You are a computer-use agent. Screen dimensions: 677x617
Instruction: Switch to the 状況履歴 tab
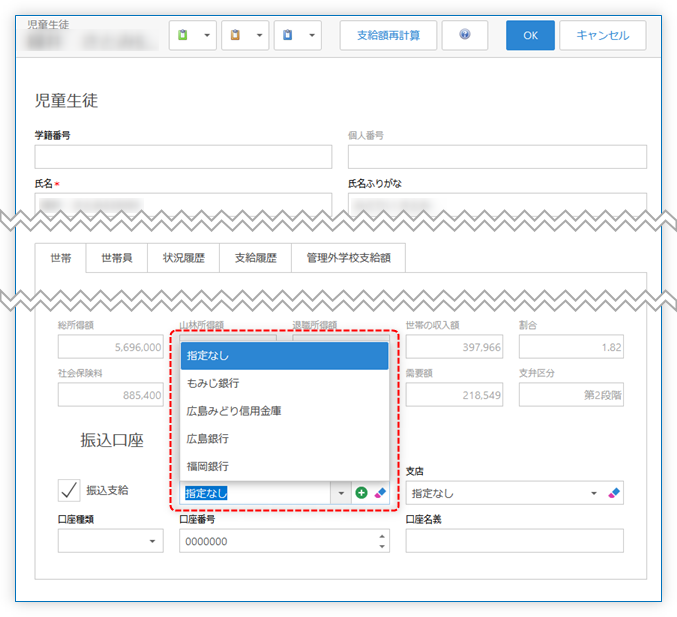[183, 258]
